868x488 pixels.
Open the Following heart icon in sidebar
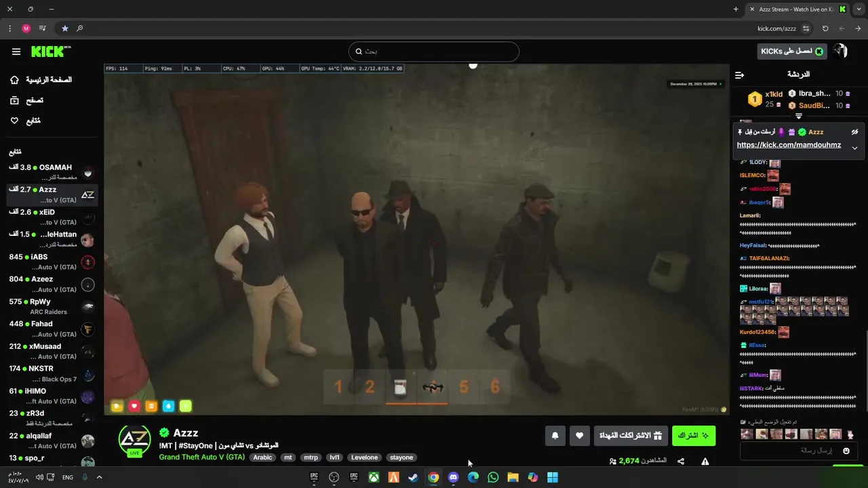point(14,121)
